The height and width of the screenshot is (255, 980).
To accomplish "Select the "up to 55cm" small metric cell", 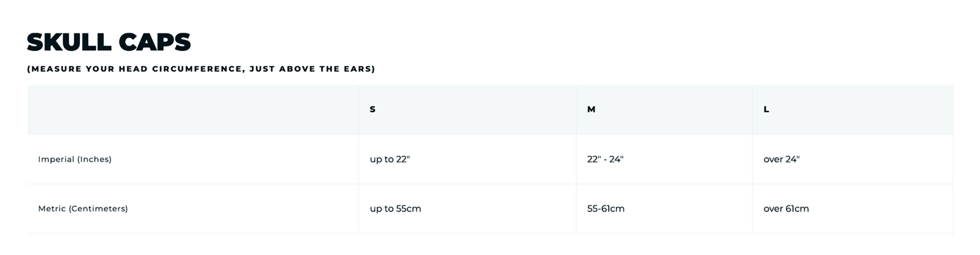I will (x=395, y=209).
